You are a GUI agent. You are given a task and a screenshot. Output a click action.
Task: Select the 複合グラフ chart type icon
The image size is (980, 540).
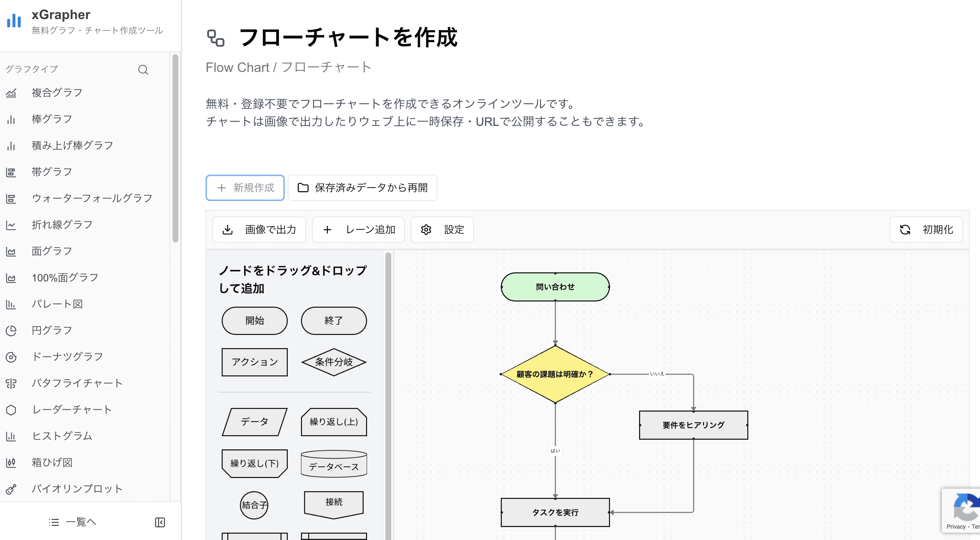point(11,92)
